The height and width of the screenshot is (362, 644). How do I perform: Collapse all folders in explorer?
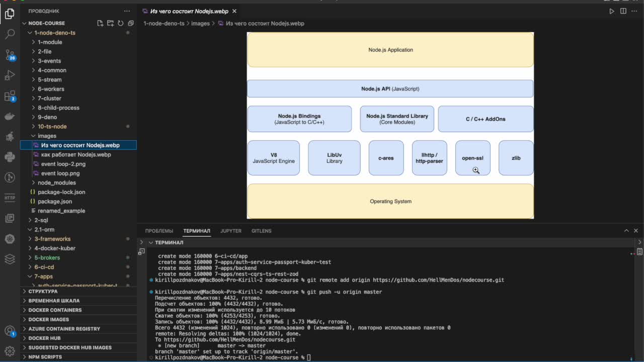coord(130,23)
